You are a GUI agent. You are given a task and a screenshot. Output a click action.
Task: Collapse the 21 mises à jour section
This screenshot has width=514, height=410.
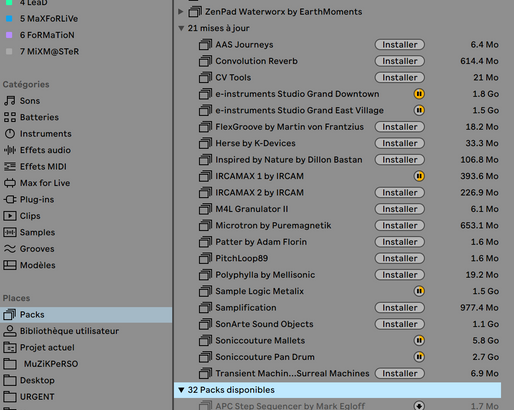tap(181, 28)
